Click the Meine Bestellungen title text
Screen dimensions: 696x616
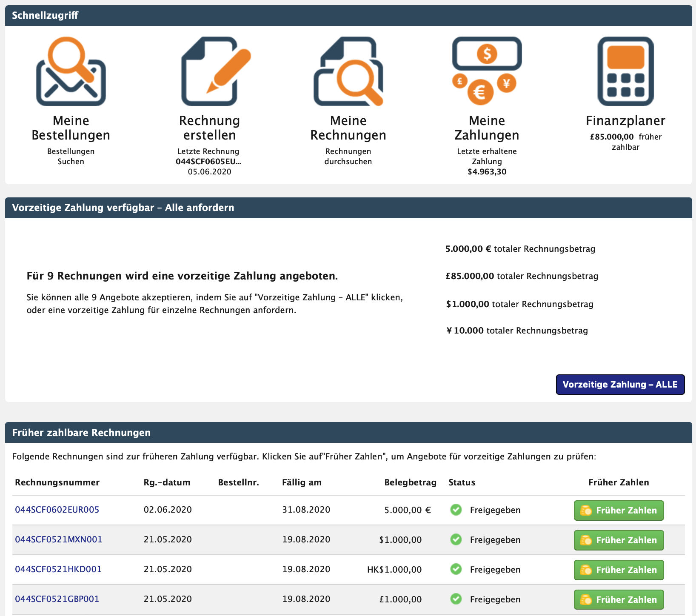click(71, 128)
